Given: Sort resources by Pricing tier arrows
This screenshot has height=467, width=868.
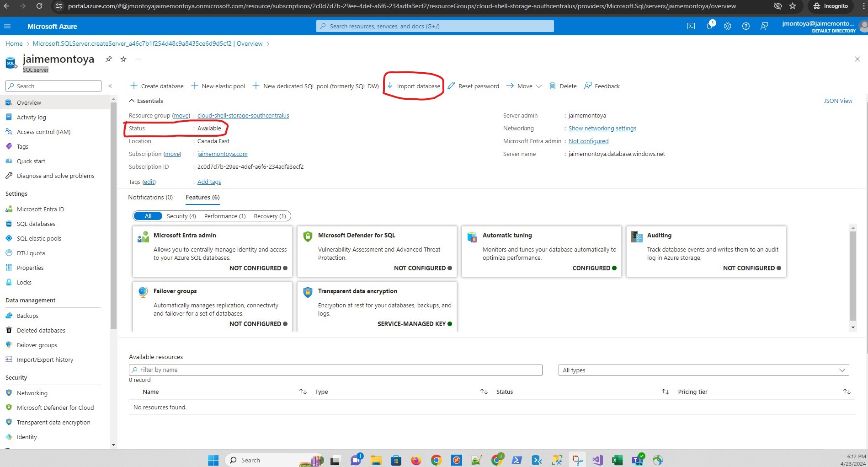Looking at the screenshot, I should pyautogui.click(x=847, y=392).
